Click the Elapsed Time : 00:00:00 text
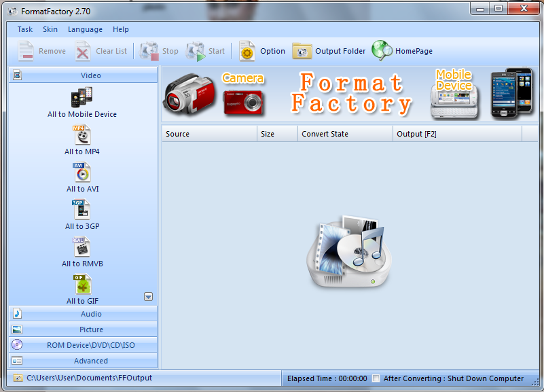The image size is (544, 392). click(327, 378)
